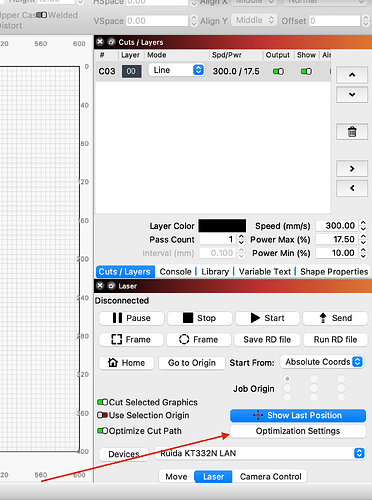This screenshot has width=372, height=500.
Task: Undock the Cuts / Layers panel
Action: coord(111,42)
